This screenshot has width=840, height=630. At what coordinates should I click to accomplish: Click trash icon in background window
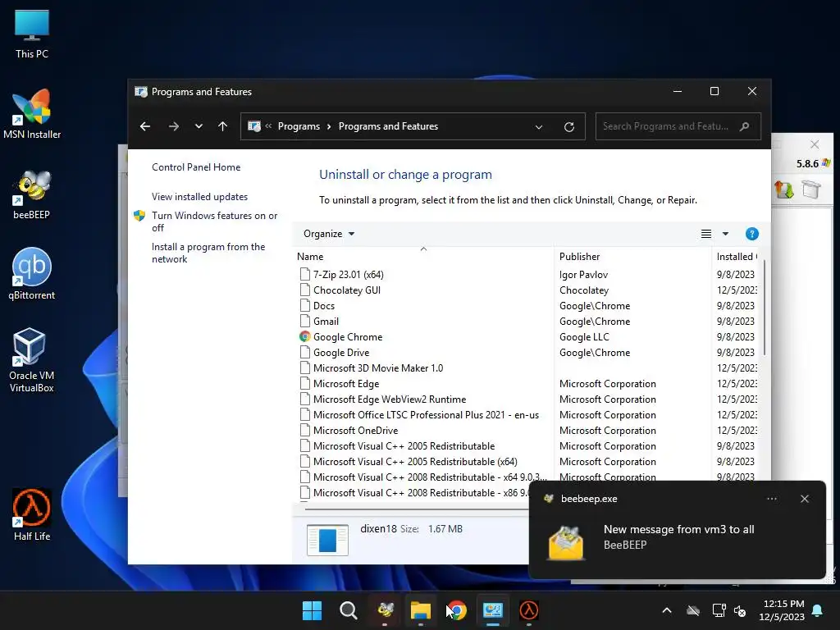811,189
